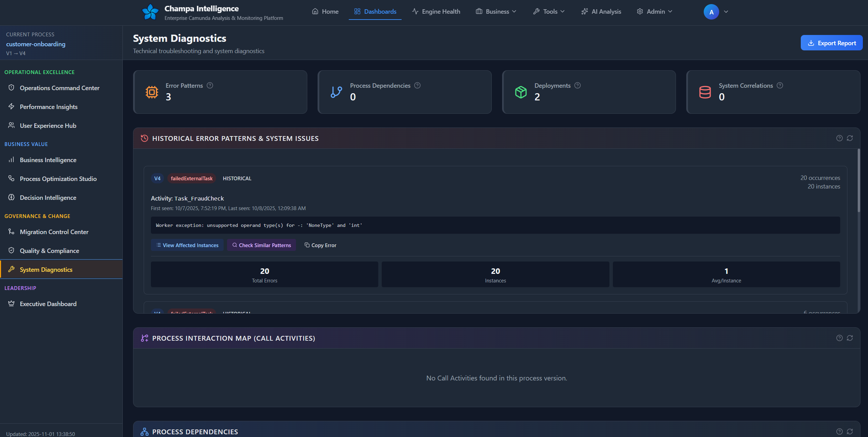Refresh the Process Interaction Map panel

[850, 338]
